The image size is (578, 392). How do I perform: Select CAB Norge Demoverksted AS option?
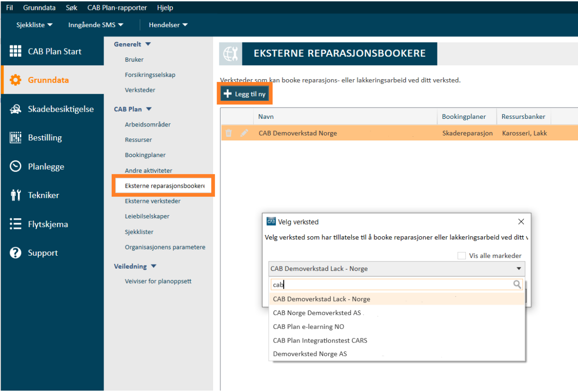[396, 313]
